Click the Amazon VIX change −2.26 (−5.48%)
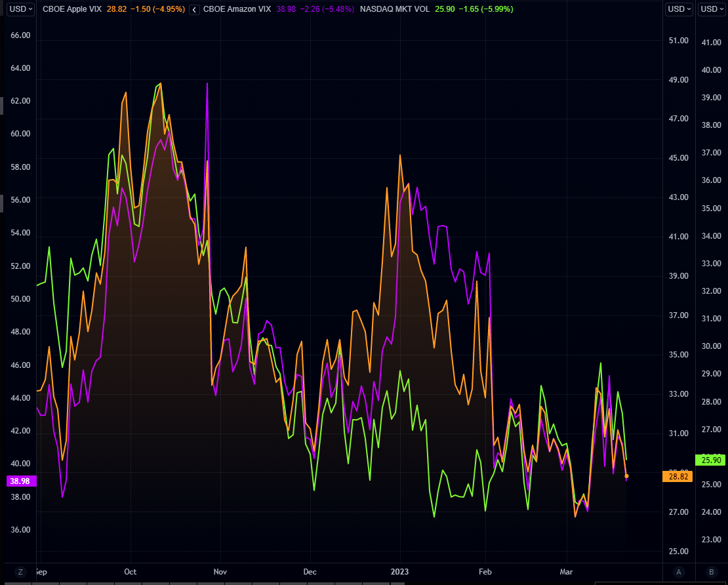The height and width of the screenshot is (585, 728). tap(327, 9)
